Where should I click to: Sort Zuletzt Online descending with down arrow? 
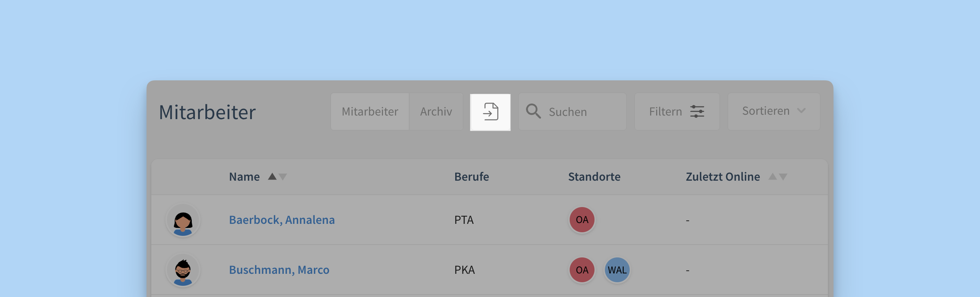click(783, 177)
